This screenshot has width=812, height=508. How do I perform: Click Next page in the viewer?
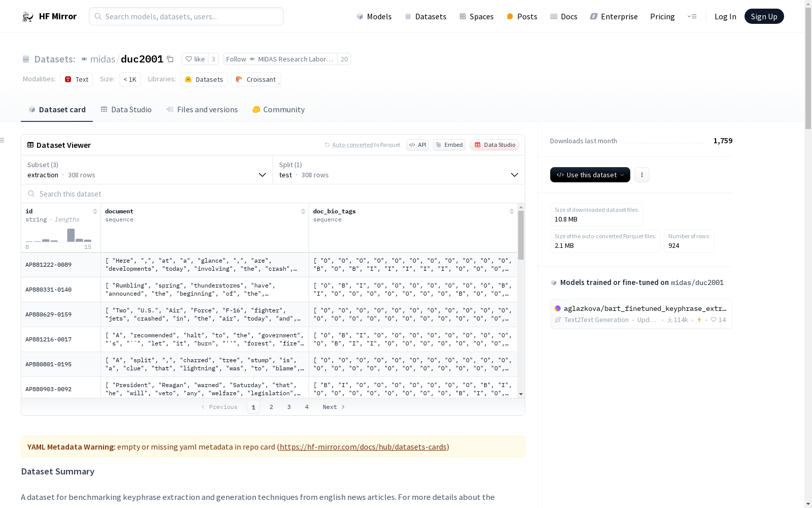[x=334, y=407]
